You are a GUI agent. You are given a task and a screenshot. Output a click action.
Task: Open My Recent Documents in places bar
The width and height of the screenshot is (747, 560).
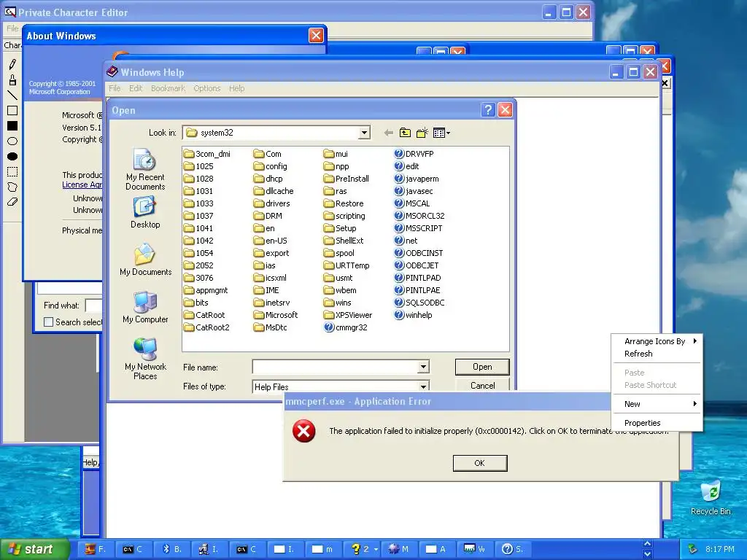click(145, 169)
